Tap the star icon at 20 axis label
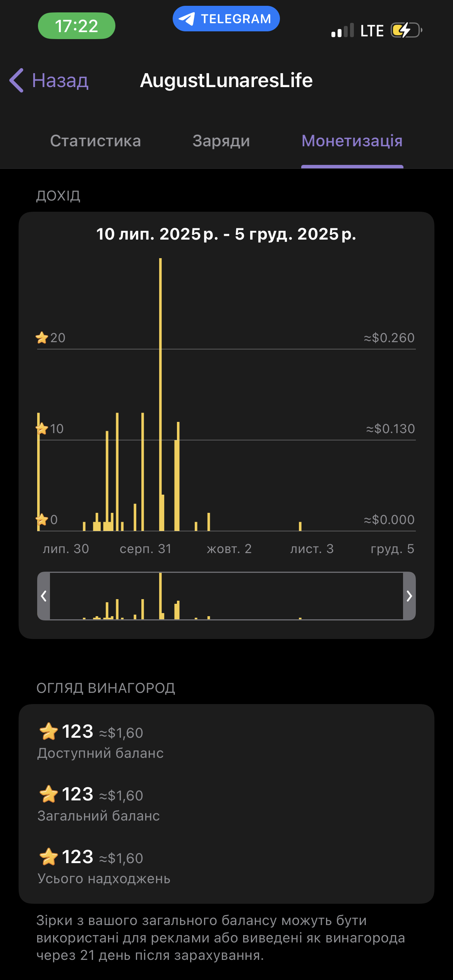 42,338
